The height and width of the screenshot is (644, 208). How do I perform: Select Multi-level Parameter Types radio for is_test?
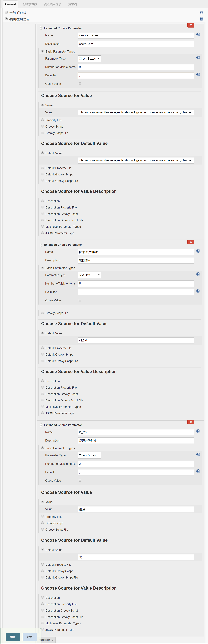coord(42,623)
